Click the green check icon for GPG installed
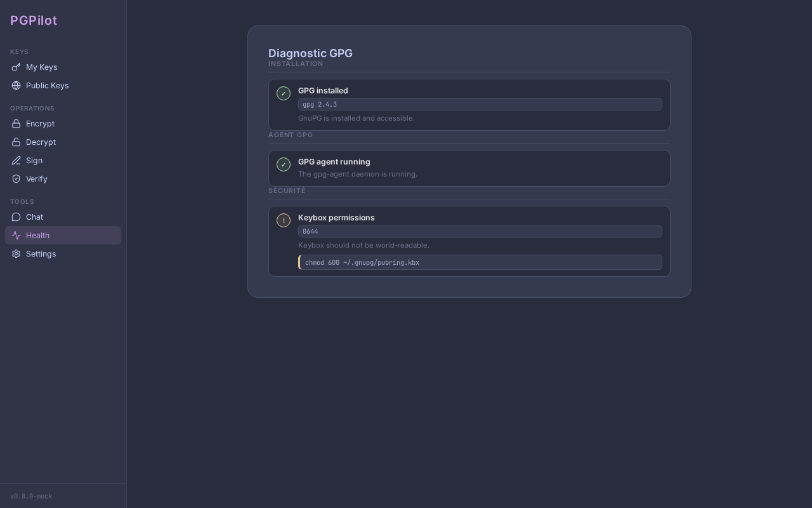 click(284, 93)
